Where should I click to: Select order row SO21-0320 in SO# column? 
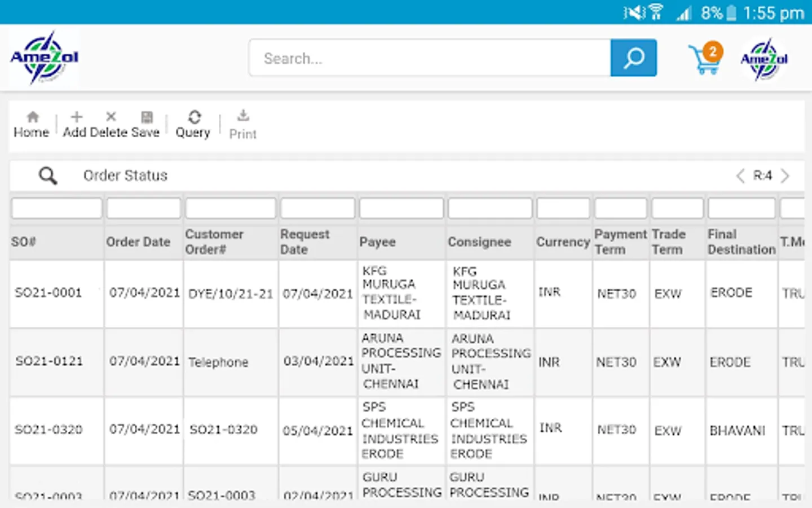pos(48,430)
